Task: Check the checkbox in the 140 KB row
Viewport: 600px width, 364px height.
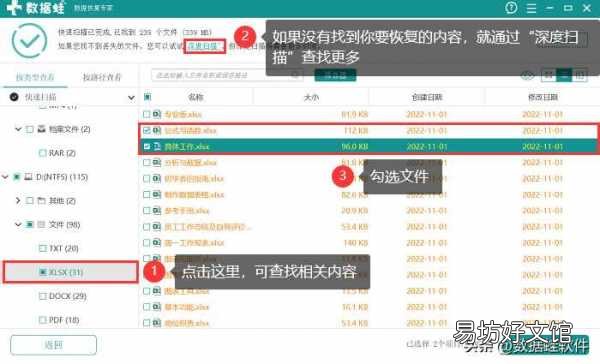Action: coord(147,243)
